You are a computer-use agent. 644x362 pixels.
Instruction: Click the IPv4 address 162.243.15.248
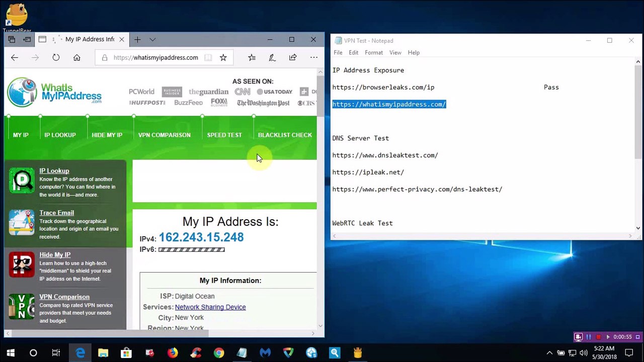[201, 237]
